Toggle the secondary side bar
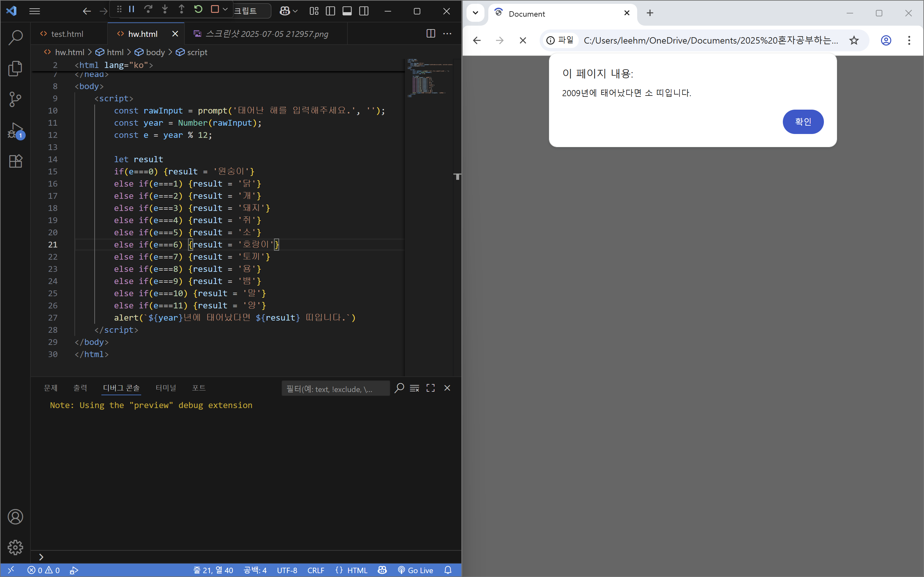 (x=364, y=11)
